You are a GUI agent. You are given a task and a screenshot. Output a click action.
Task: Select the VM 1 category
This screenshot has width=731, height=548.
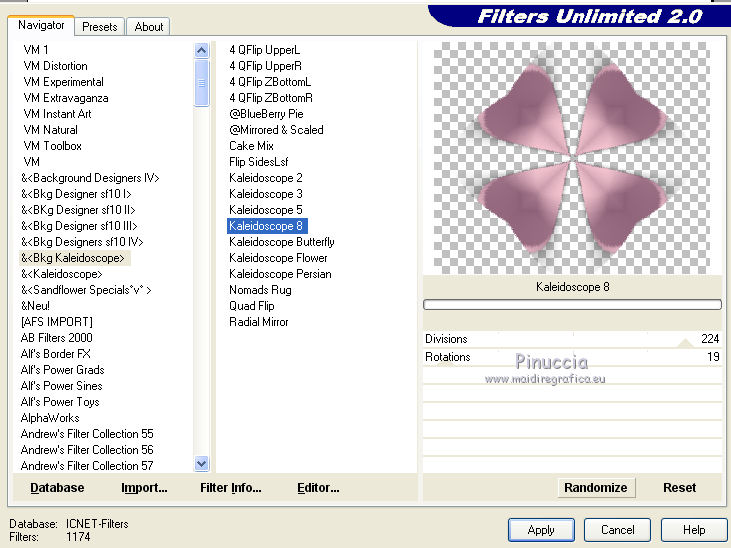click(36, 49)
